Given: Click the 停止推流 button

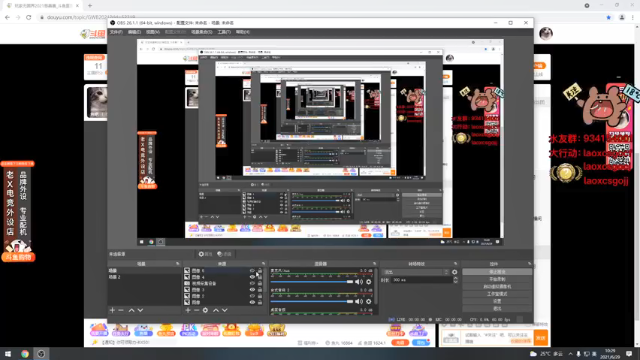Looking at the screenshot, I should 497,272.
